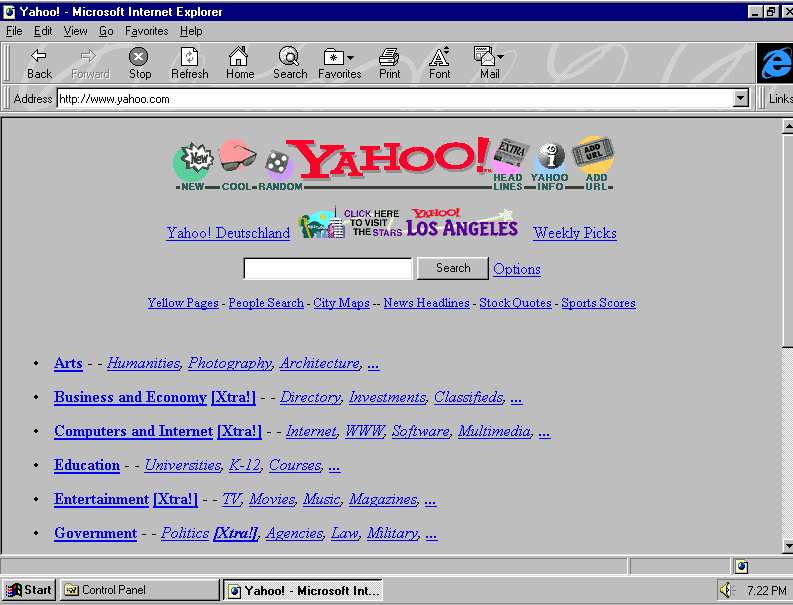Open People Search link
793x605 pixels.
(x=266, y=303)
